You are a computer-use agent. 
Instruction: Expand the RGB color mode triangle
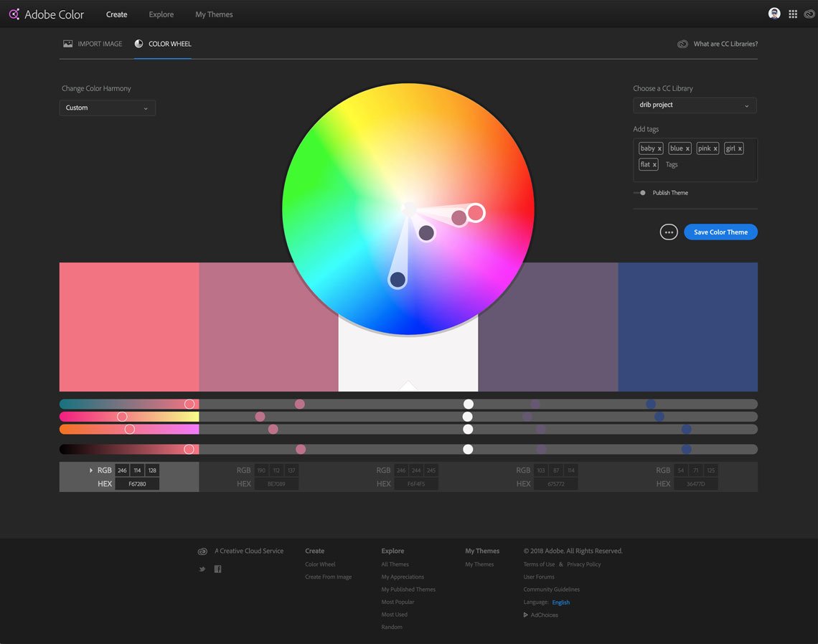(91, 470)
